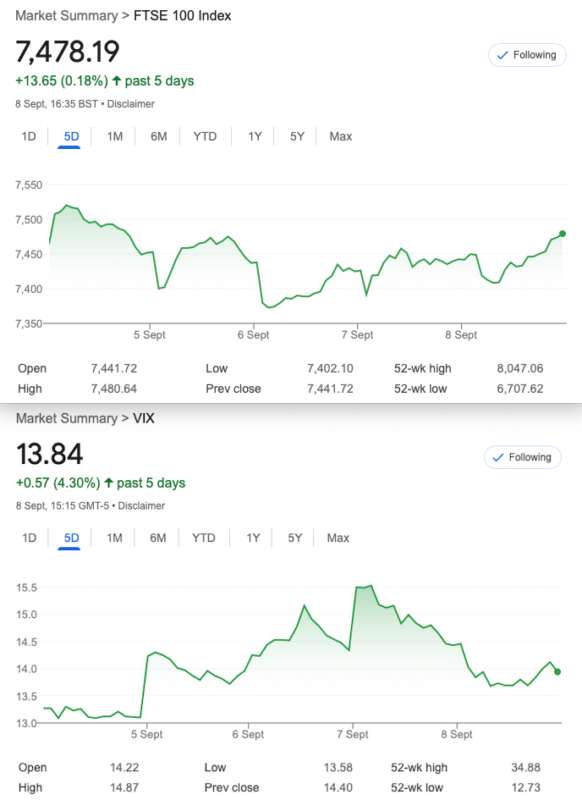Open Market Summary link above FTSE 100
Viewport: 582px width, 800px height.
66,16
